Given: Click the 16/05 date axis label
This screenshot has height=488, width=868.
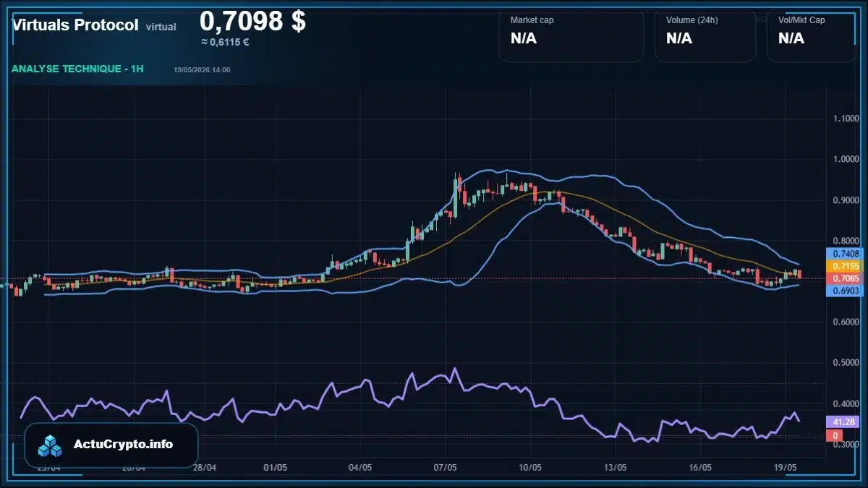Looking at the screenshot, I should pyautogui.click(x=700, y=468).
